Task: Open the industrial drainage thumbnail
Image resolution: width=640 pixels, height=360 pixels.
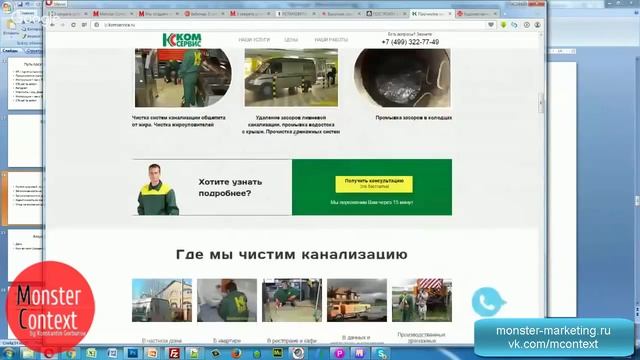Action: click(422, 300)
